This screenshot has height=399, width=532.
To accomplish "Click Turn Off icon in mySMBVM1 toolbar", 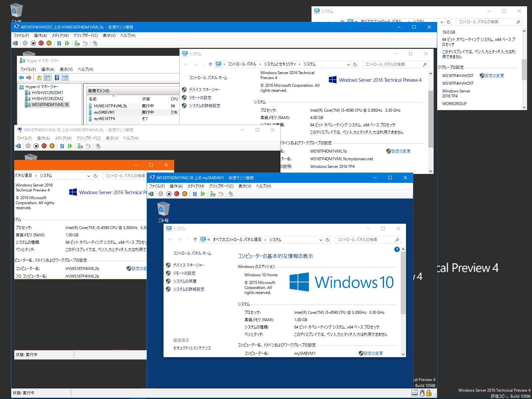I will tap(169, 194).
